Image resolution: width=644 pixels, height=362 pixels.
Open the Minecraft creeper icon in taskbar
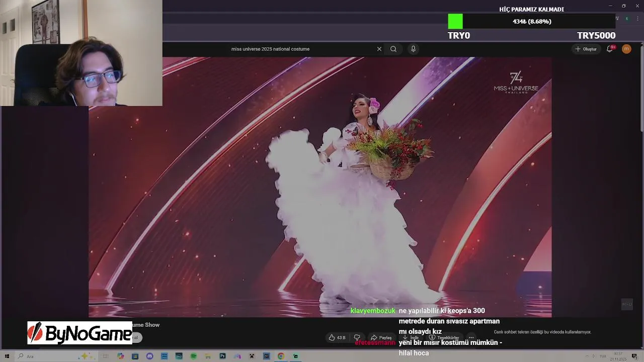click(252, 356)
